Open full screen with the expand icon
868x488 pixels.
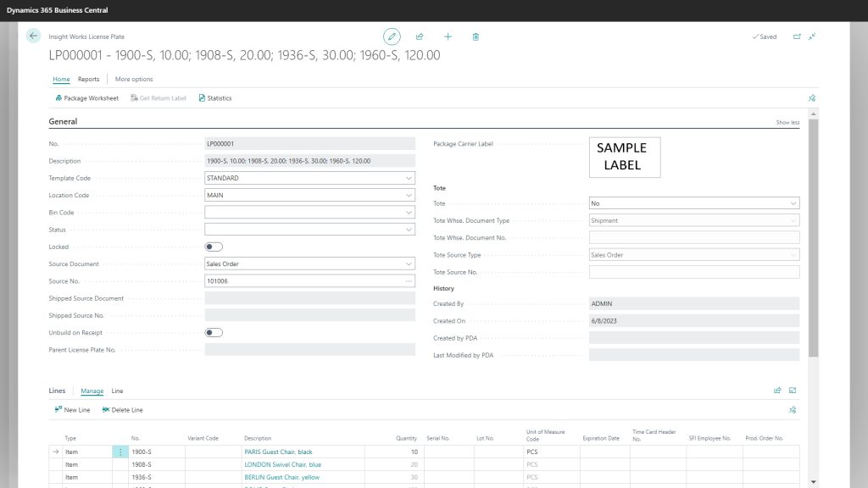click(810, 36)
